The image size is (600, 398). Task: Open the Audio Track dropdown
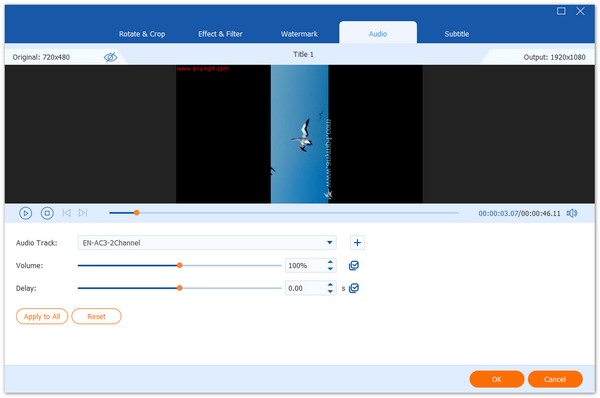(207, 243)
